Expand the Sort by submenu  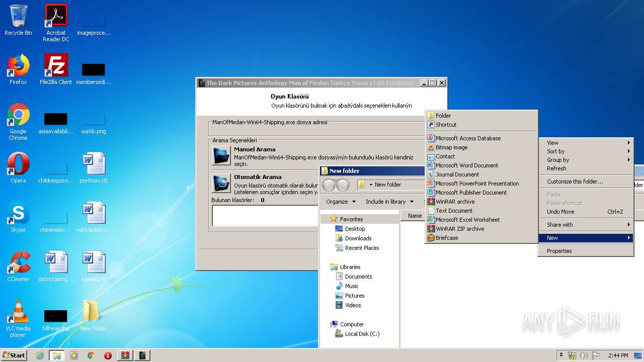586,151
